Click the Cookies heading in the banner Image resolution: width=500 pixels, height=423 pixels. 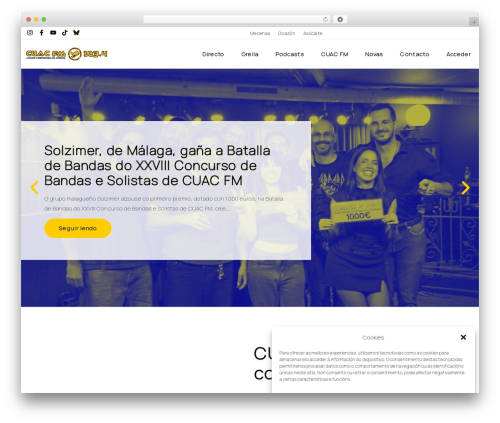tap(373, 338)
